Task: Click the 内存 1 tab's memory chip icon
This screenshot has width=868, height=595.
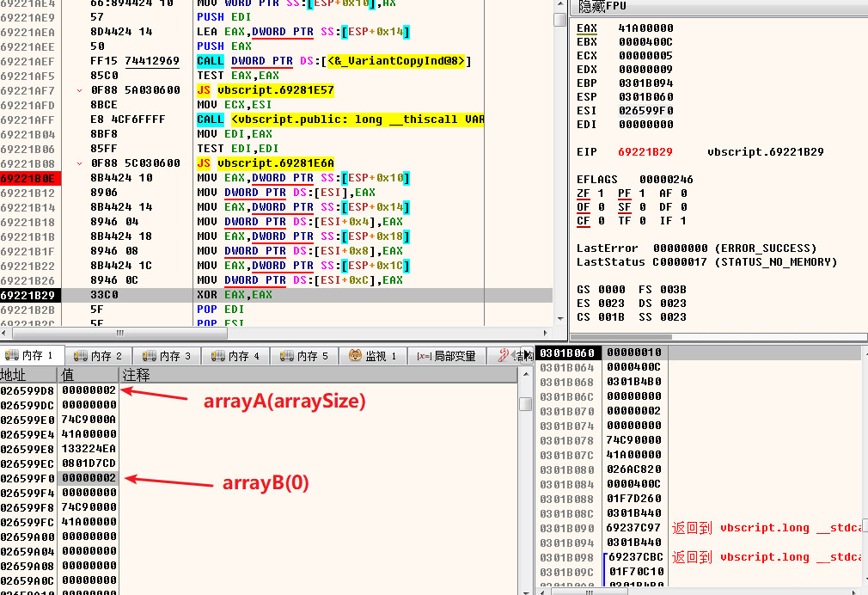Action: tap(12, 356)
